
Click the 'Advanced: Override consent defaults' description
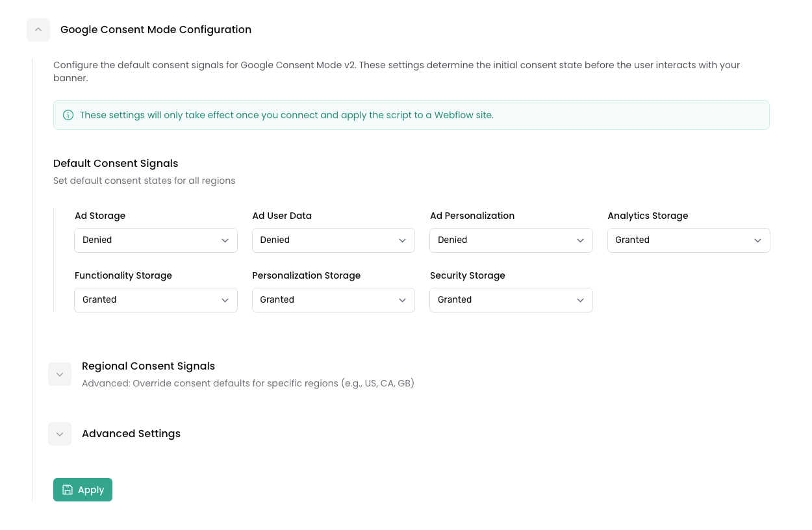click(x=248, y=383)
